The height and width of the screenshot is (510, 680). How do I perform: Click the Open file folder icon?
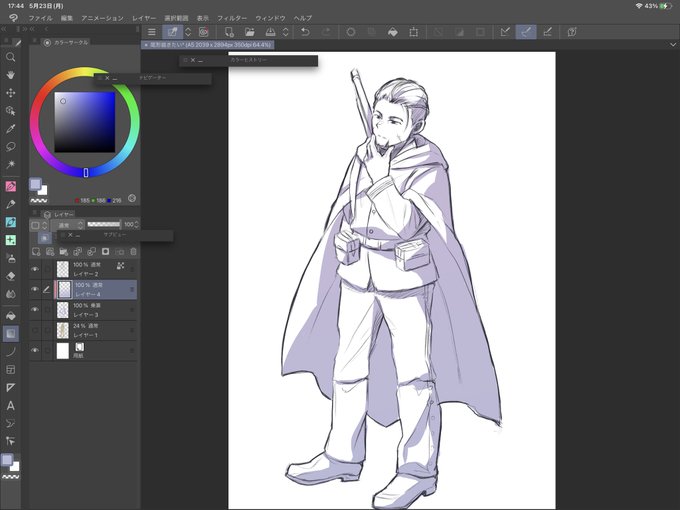click(250, 32)
